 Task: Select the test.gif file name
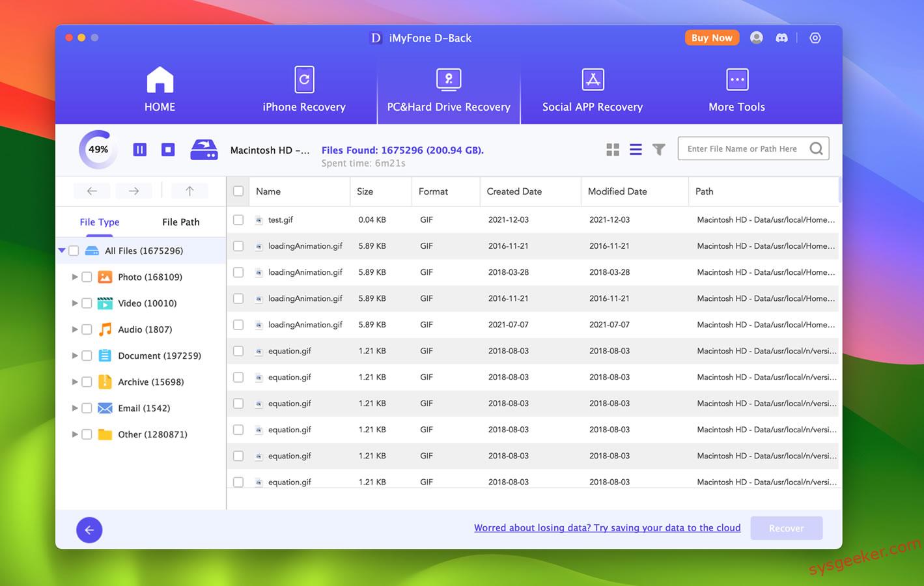[x=281, y=220]
